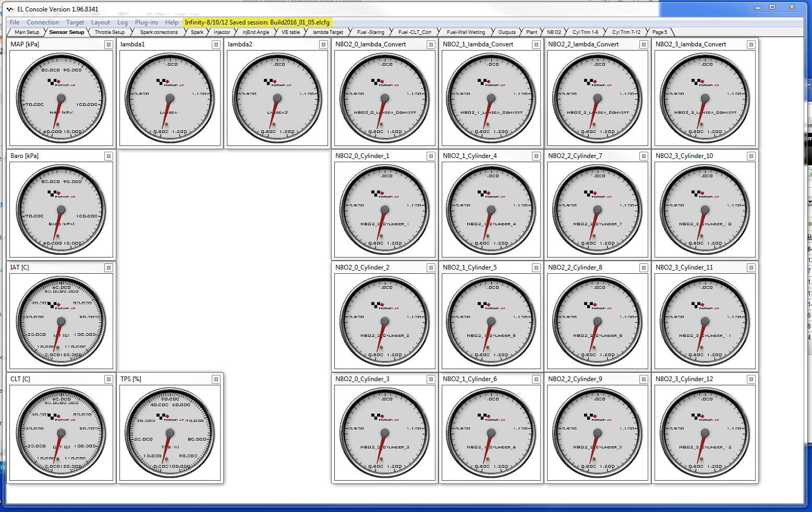Close the NBO2_2_lambda_Convert gauge panel

(644, 45)
